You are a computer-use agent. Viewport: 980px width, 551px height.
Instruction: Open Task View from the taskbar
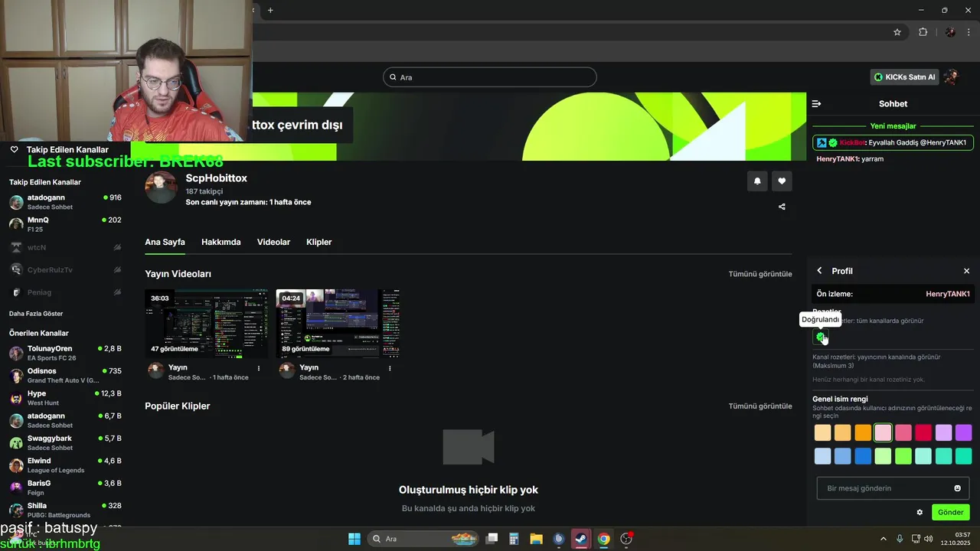[492, 539]
